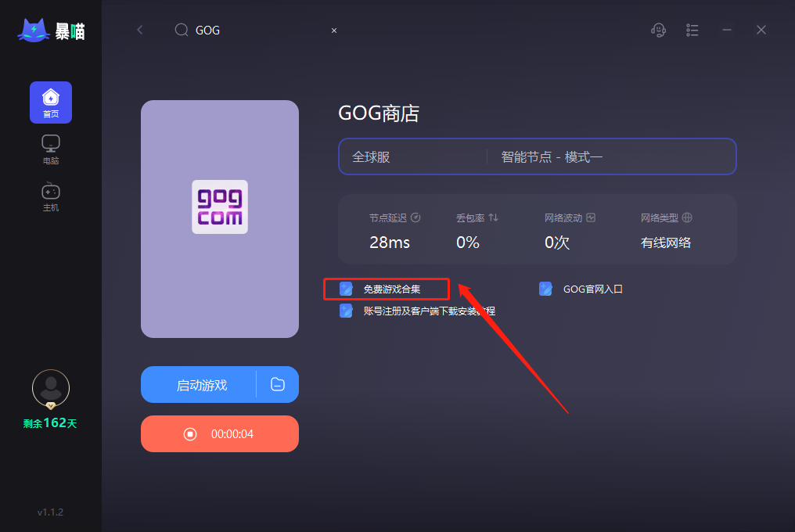The height and width of the screenshot is (532, 795).
Task: Open the 智能节点 - 模式一 node dropdown
Action: tap(611, 156)
